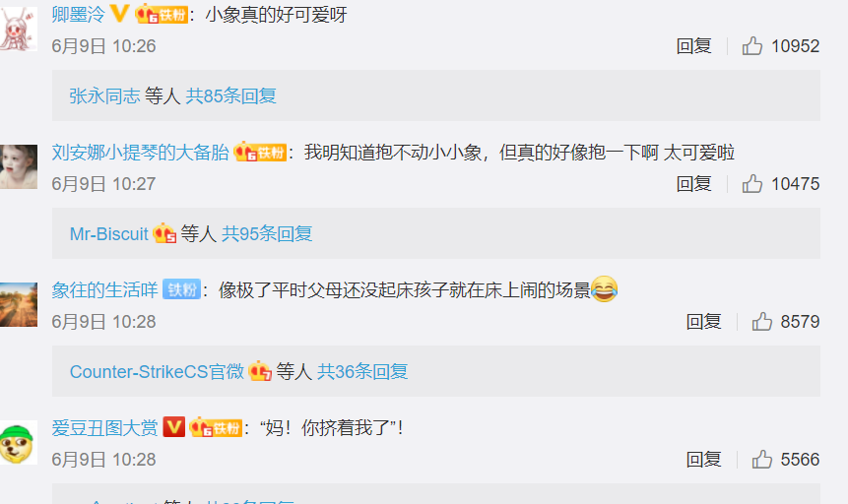Screen dimensions: 848x504
Task: Like the comment with 10475 likes
Action: click(x=751, y=184)
